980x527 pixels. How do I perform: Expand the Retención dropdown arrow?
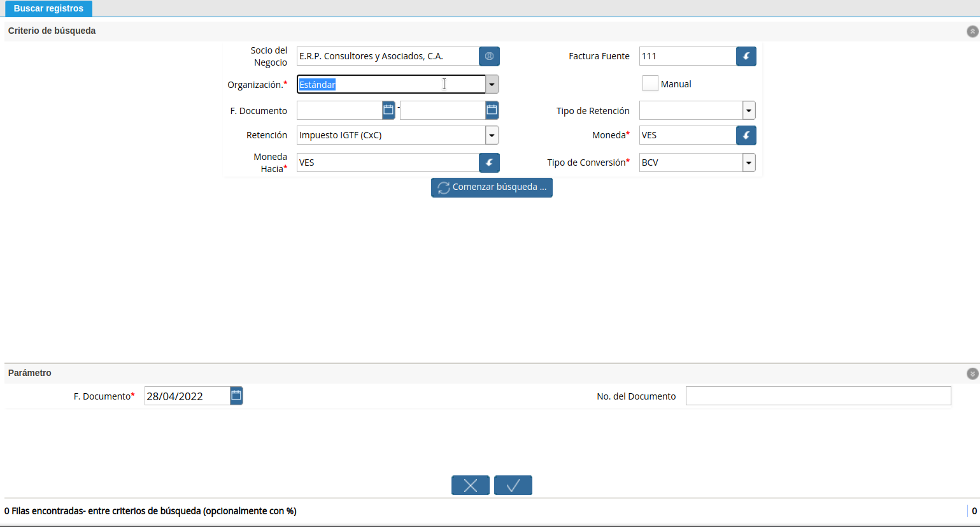pos(492,135)
